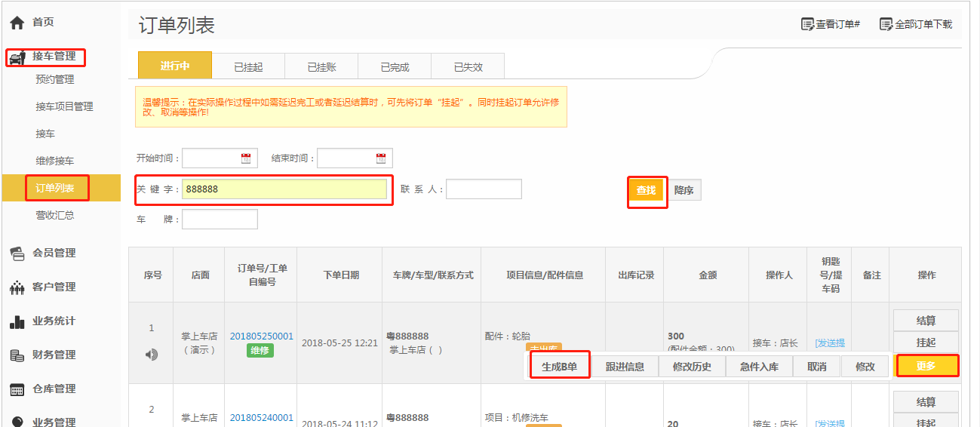980x427 pixels.
Task: Expand the 更多 actions for first order
Action: tap(926, 366)
